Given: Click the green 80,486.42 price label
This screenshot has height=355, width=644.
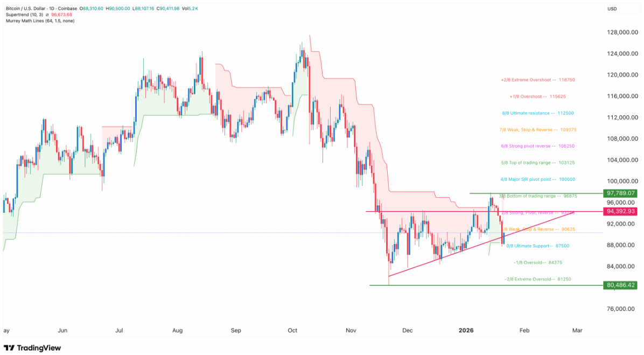Looking at the screenshot, I should 621,285.
